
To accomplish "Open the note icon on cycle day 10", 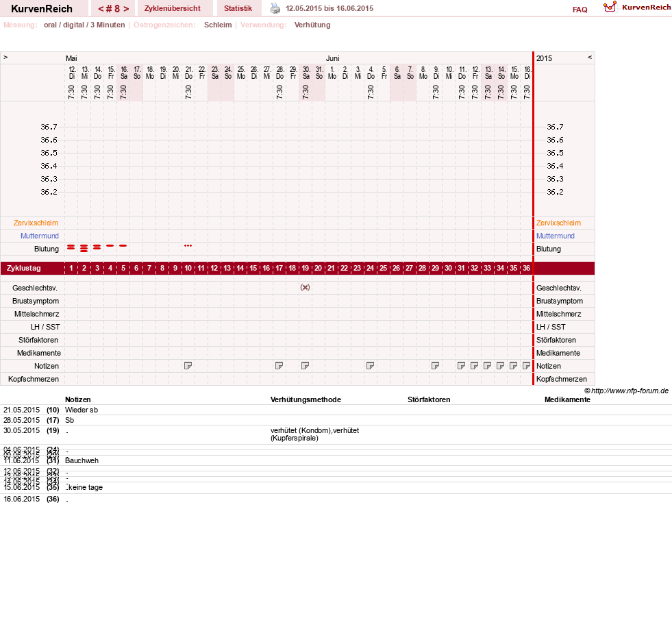I will point(188,366).
